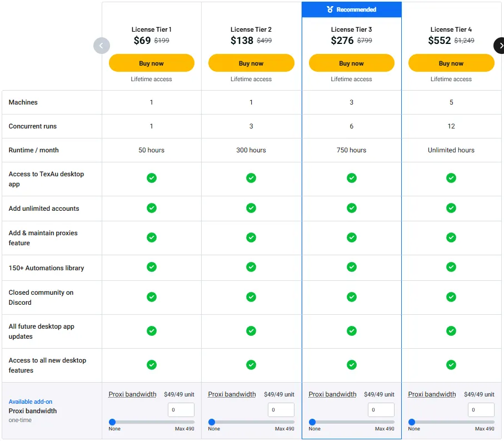
Task: Focus Tier 4 Proxi bandwidth quantity field
Action: [481, 410]
